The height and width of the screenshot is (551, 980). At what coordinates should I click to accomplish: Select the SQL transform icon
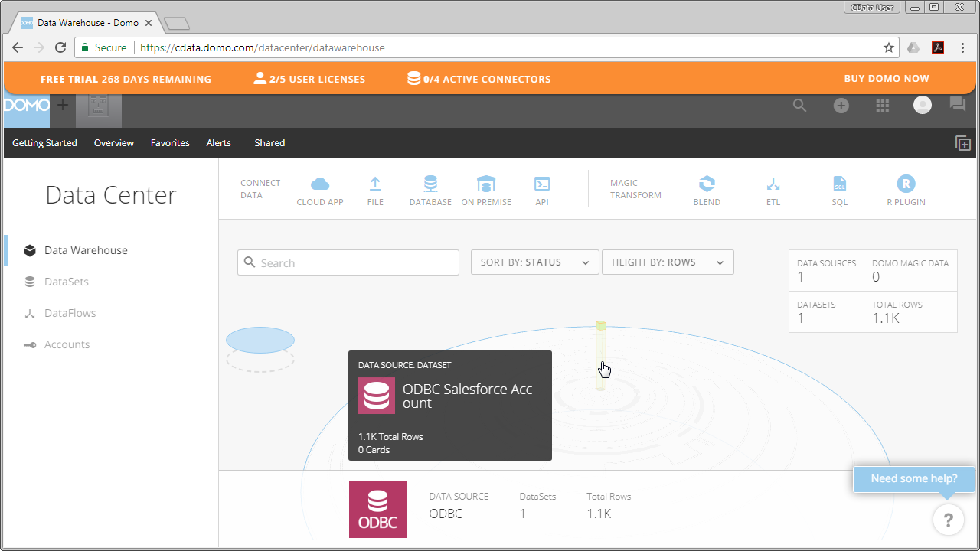[x=839, y=184]
